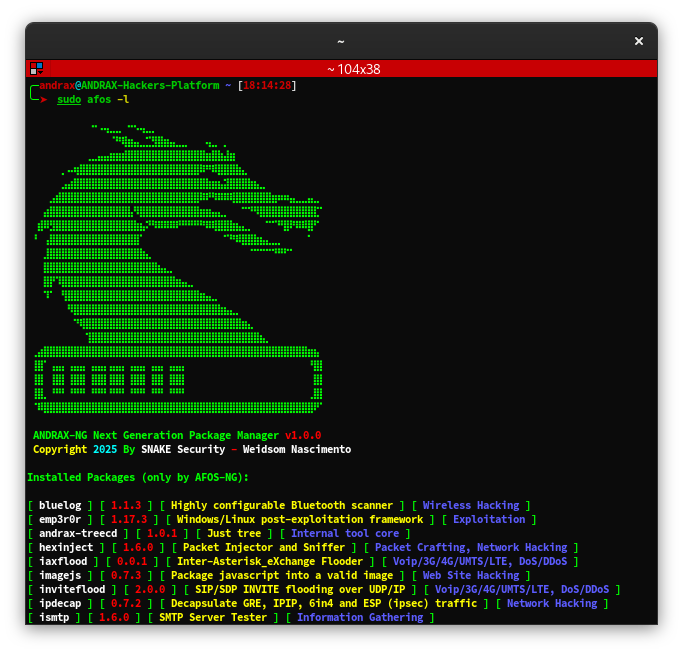683x653 pixels.
Task: Select the timestamp '18:14:28' in the prompt
Action: pos(267,85)
